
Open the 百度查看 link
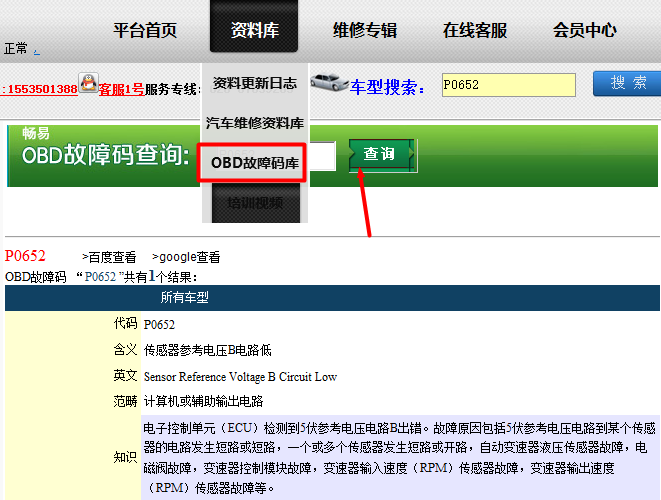(x=109, y=257)
